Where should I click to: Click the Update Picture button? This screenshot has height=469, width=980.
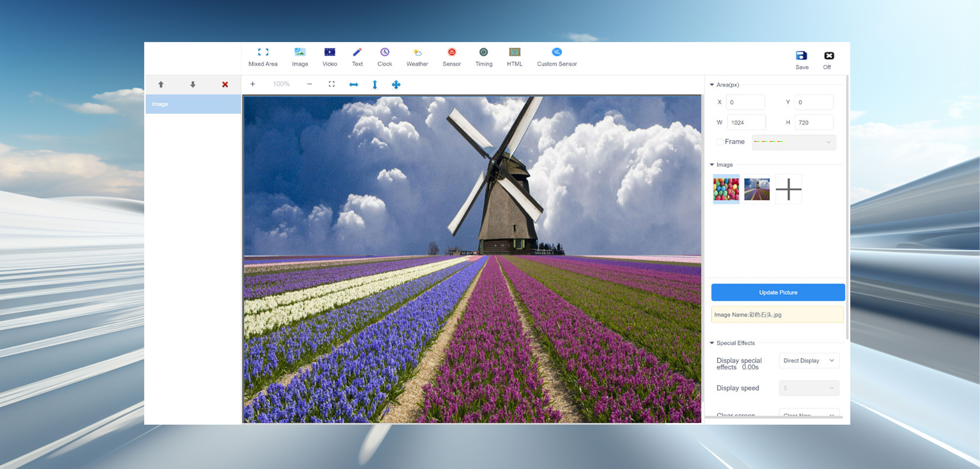(x=778, y=292)
